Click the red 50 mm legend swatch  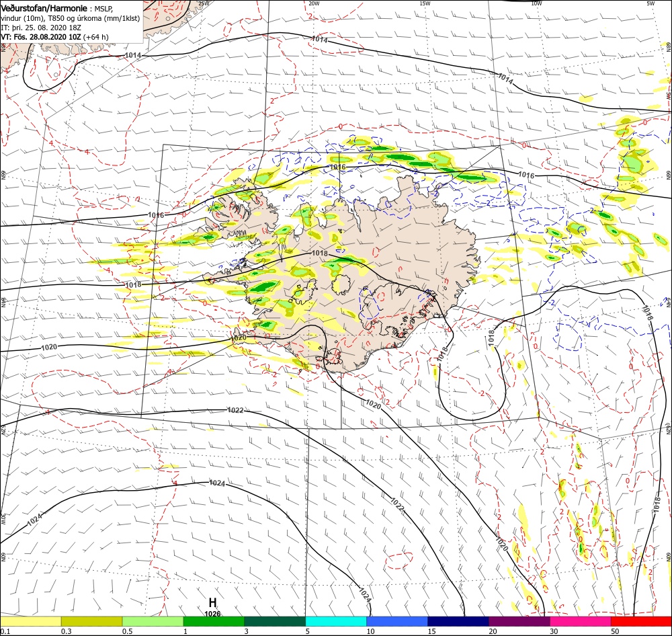[642, 621]
